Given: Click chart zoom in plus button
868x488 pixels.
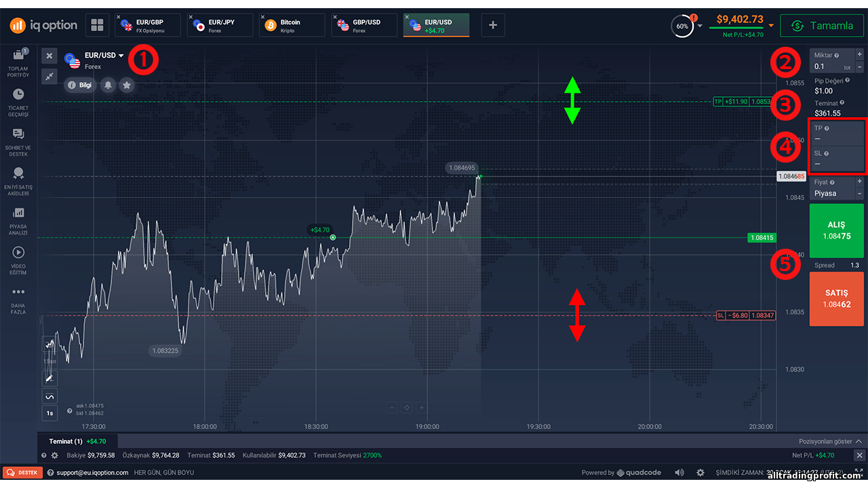Looking at the screenshot, I should 422,407.
